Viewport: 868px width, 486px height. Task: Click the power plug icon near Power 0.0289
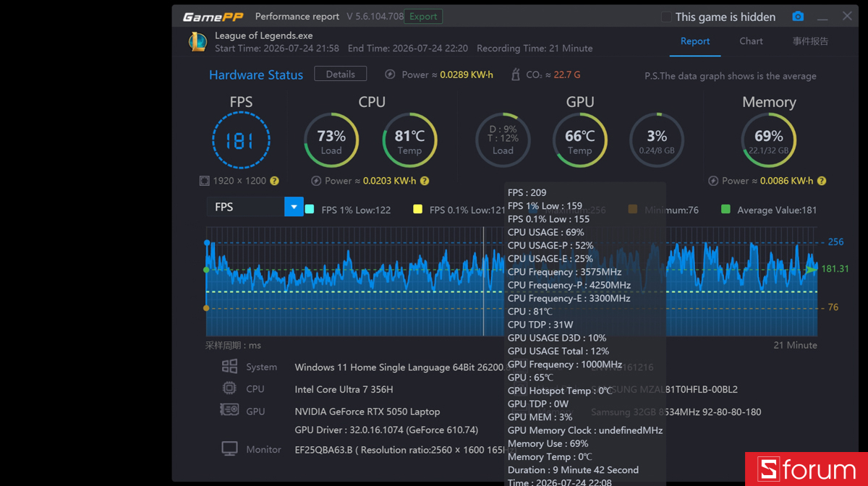[391, 74]
